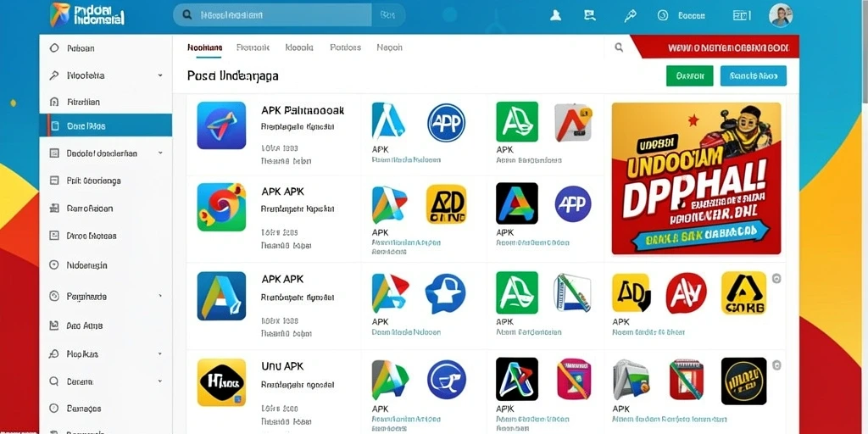
Task: Open the user profile silhouette icon in header
Action: (x=556, y=15)
